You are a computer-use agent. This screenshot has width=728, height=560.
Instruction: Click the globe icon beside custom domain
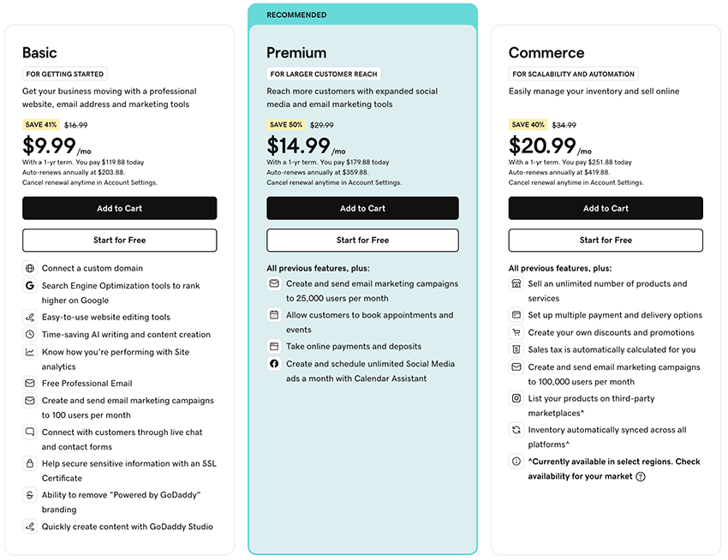pyautogui.click(x=30, y=268)
